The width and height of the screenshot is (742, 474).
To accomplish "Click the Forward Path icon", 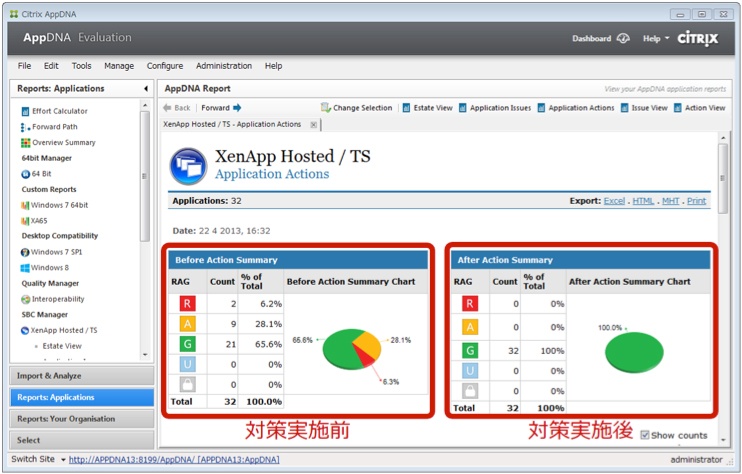I will 26,127.
